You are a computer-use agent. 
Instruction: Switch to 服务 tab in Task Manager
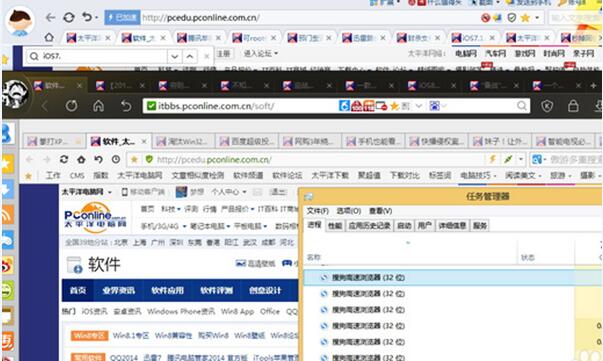tap(480, 226)
